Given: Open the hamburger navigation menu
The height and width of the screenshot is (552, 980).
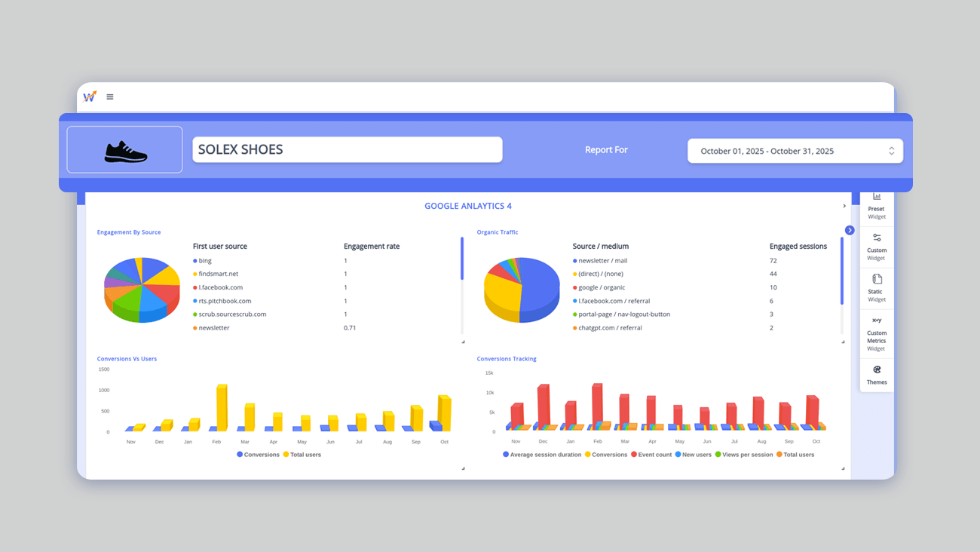Looking at the screenshot, I should pyautogui.click(x=110, y=97).
